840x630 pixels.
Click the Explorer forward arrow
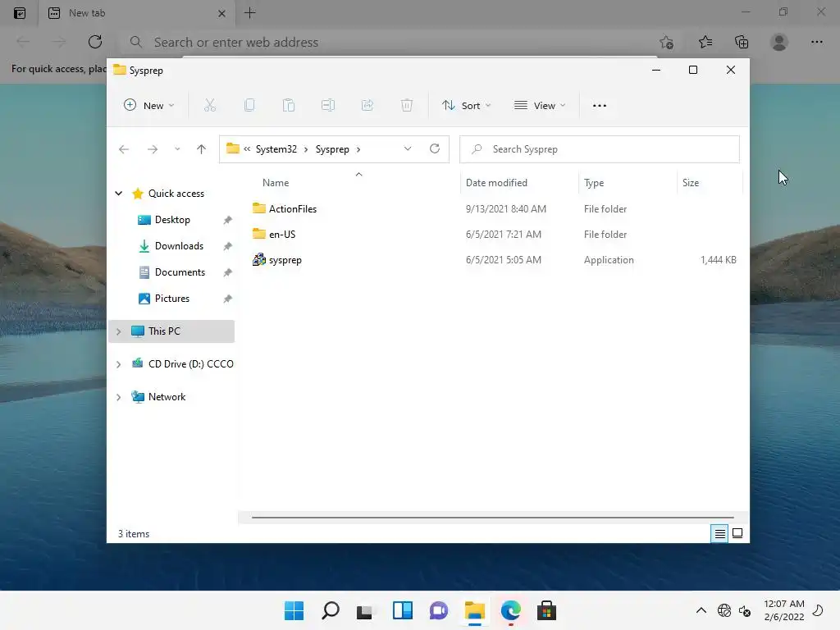(x=153, y=149)
